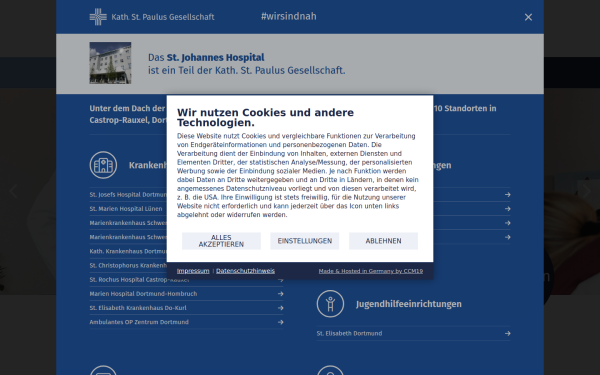Click Kath. St. Paulus Gesellschaft name text

click(163, 17)
